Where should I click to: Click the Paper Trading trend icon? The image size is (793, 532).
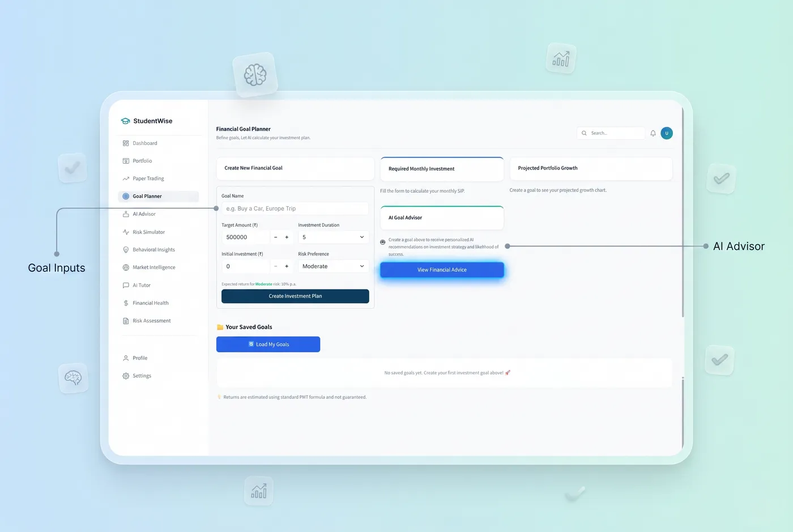click(x=126, y=178)
